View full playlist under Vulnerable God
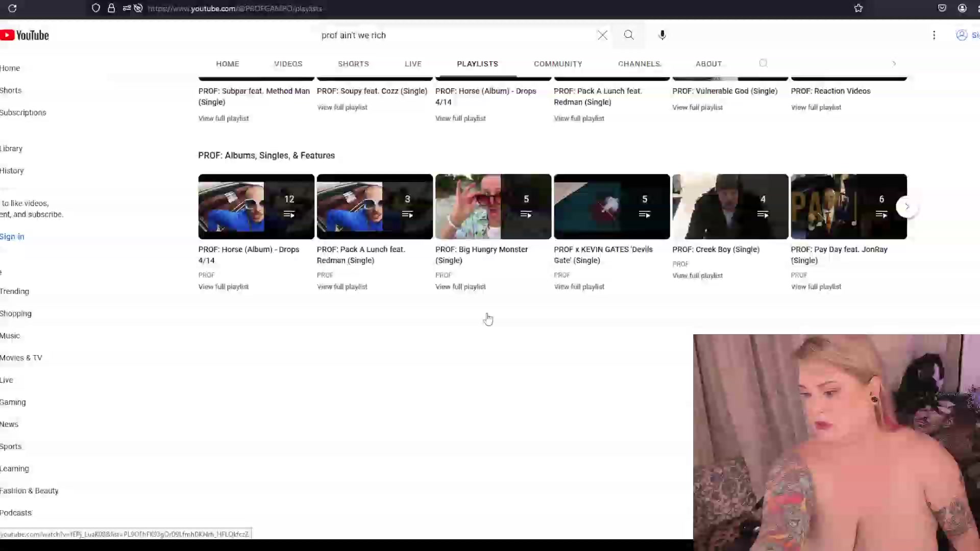The image size is (980, 551). pos(697,107)
